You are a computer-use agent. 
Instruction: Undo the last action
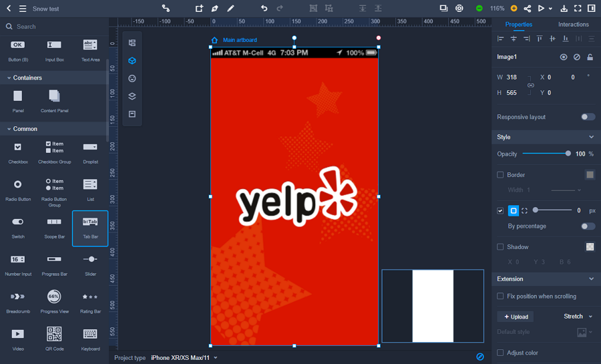[264, 8]
